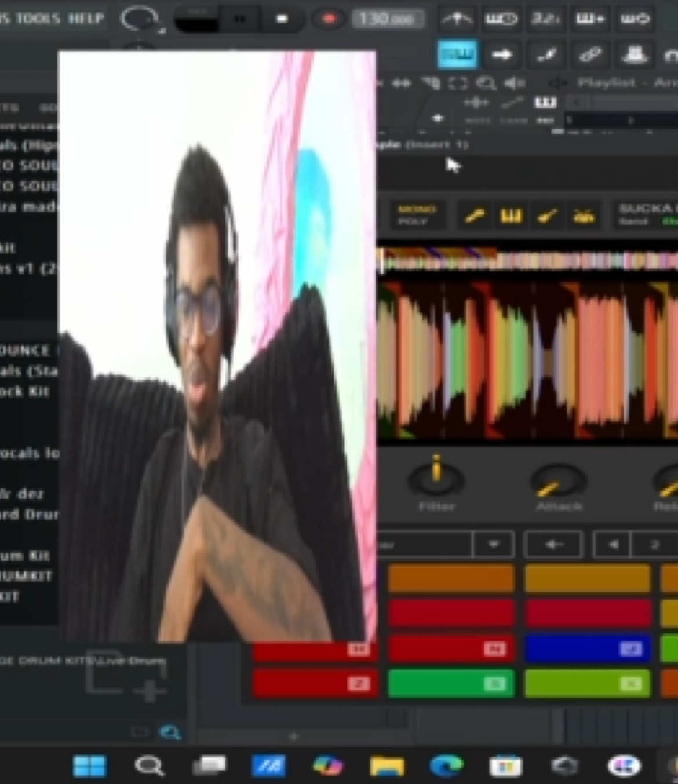This screenshot has height=784, width=678.
Task: Click the stop button in transport bar
Action: pyautogui.click(x=282, y=19)
